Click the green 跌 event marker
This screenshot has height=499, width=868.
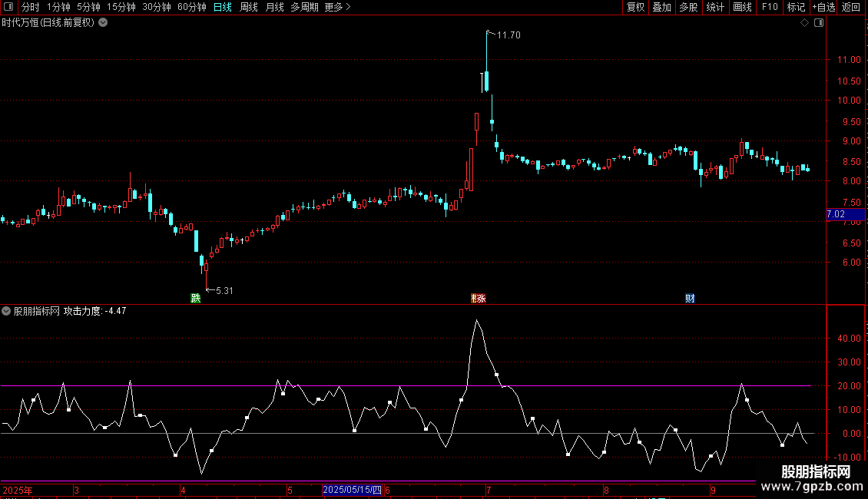[x=195, y=298]
